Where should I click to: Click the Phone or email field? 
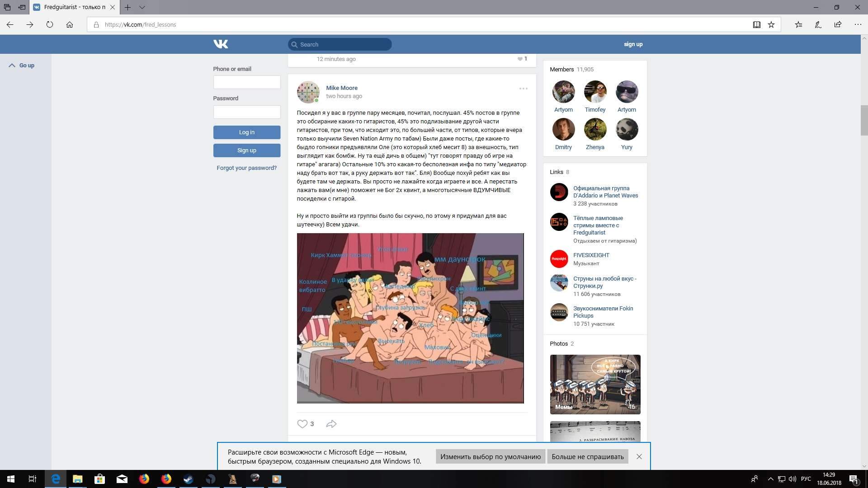pos(246,82)
